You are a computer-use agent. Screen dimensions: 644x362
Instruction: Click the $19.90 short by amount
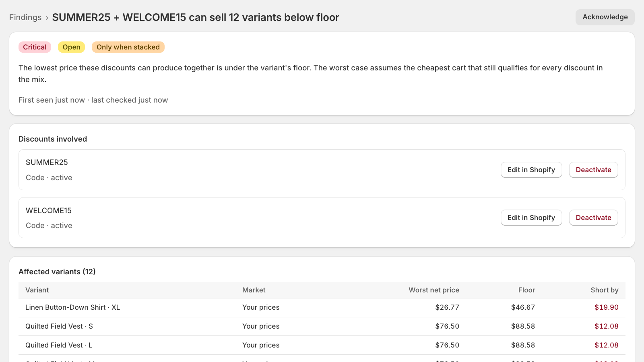click(607, 307)
